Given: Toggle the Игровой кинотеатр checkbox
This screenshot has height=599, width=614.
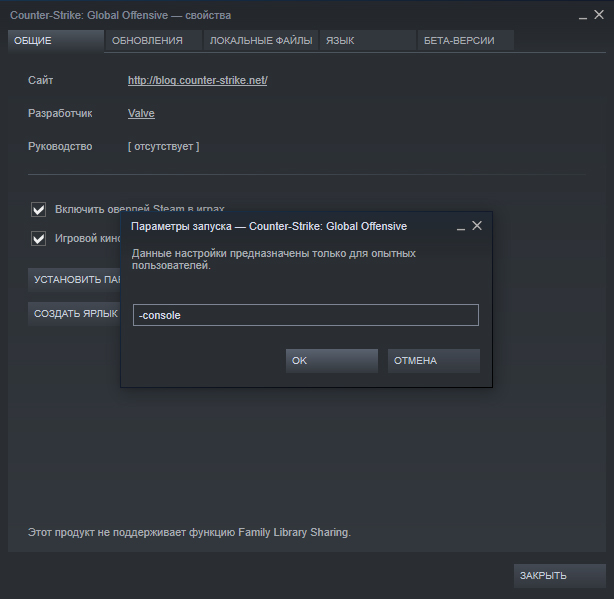Looking at the screenshot, I should pyautogui.click(x=38, y=238).
